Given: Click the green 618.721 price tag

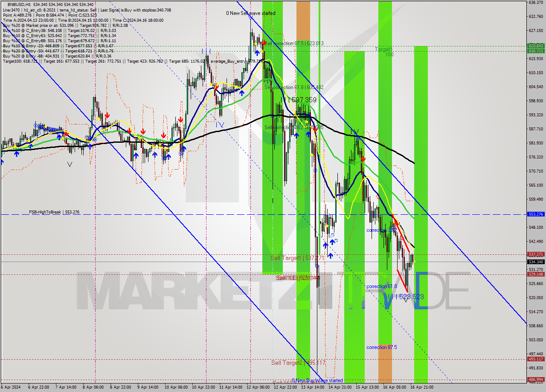Looking at the screenshot, I should coord(536,51).
